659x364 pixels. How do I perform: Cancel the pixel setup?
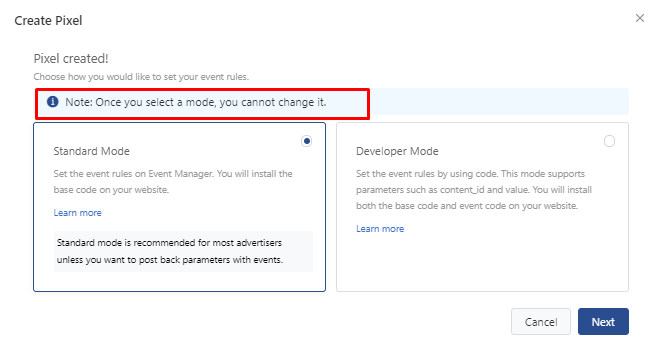[x=540, y=322]
